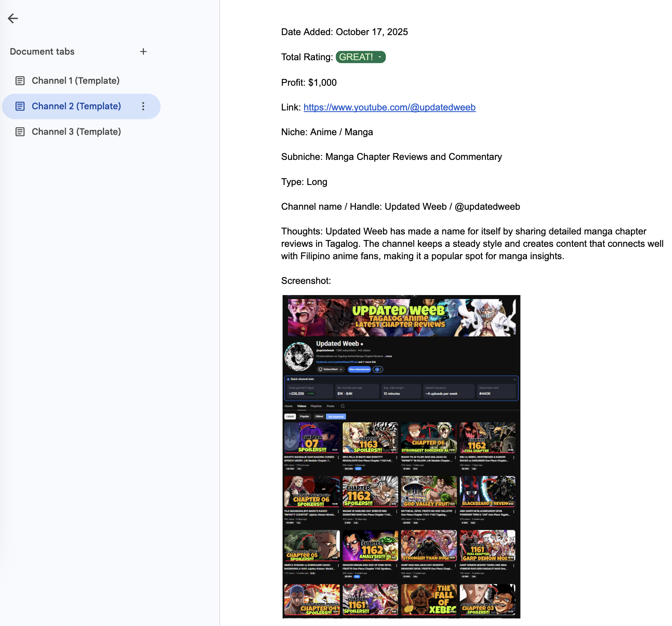The image size is (672, 626).
Task: Click the Channel 2 (Template) document icon
Action: (20, 106)
